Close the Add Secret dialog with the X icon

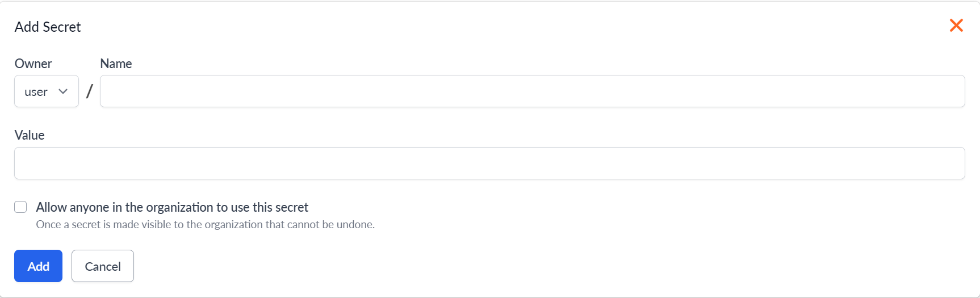pos(956,26)
